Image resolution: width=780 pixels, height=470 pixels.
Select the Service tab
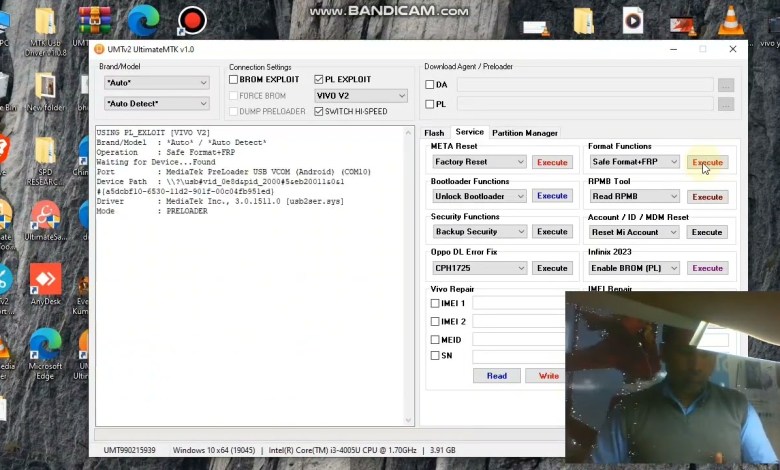click(x=469, y=132)
